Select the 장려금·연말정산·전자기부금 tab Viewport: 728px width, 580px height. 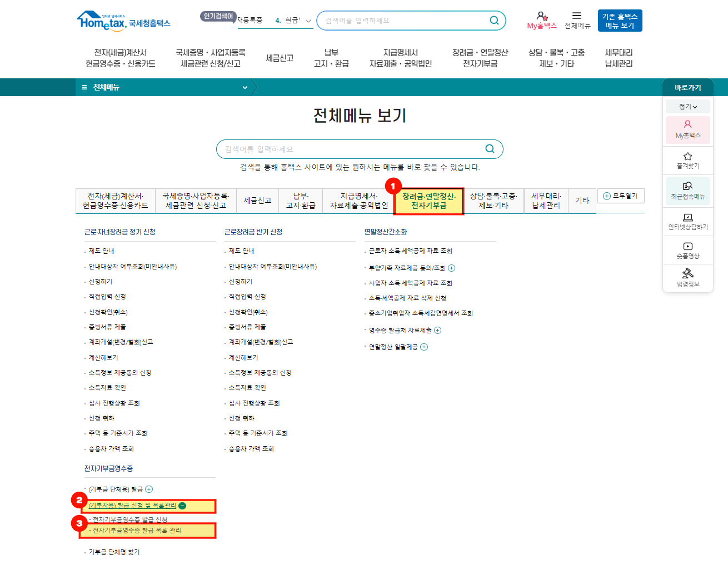(428, 201)
